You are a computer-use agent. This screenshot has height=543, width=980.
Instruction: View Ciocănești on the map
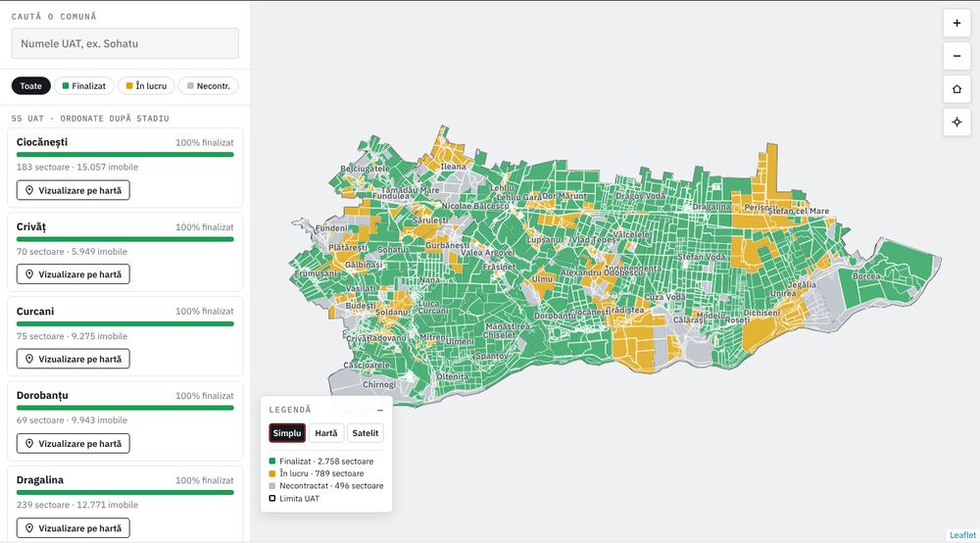click(x=73, y=190)
